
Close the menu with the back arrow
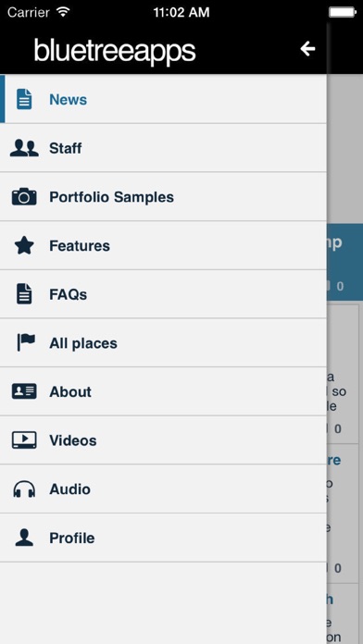click(x=307, y=49)
